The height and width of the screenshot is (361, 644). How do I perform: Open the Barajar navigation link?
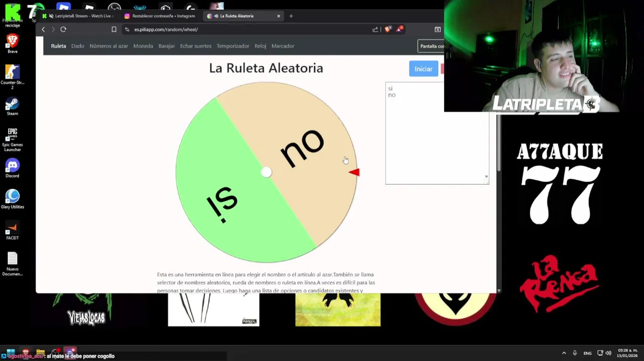167,46
